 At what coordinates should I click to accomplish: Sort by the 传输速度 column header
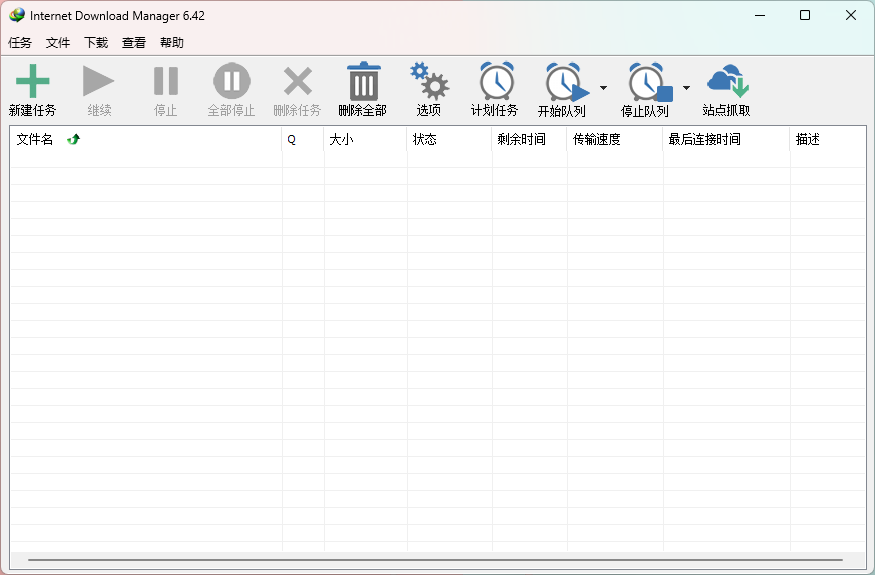(616, 139)
